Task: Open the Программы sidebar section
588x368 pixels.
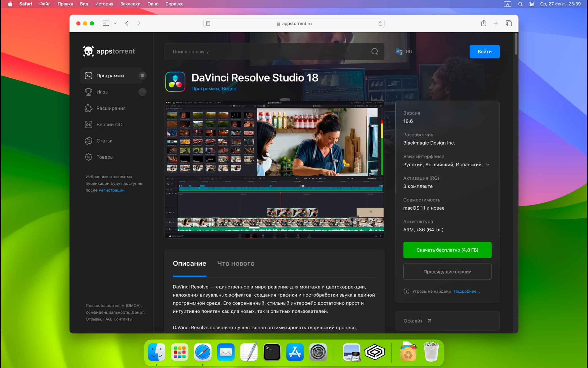Action: [x=111, y=76]
